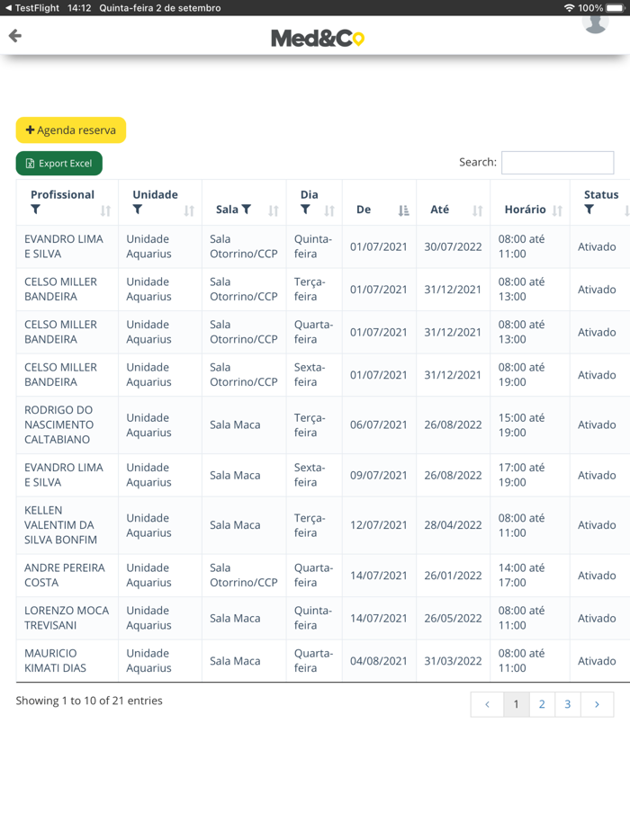Export the table with Export Excel
This screenshot has height=840, width=630.
(x=59, y=164)
